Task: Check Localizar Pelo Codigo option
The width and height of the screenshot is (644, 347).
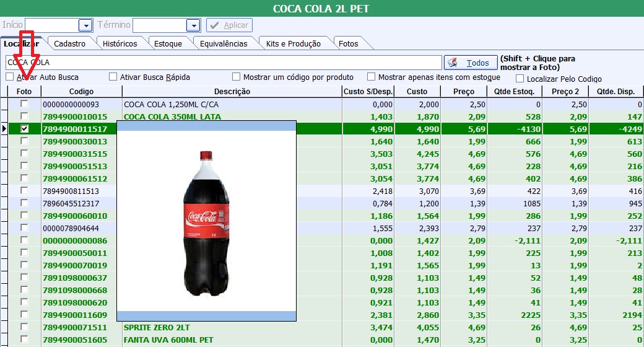Action: point(520,79)
